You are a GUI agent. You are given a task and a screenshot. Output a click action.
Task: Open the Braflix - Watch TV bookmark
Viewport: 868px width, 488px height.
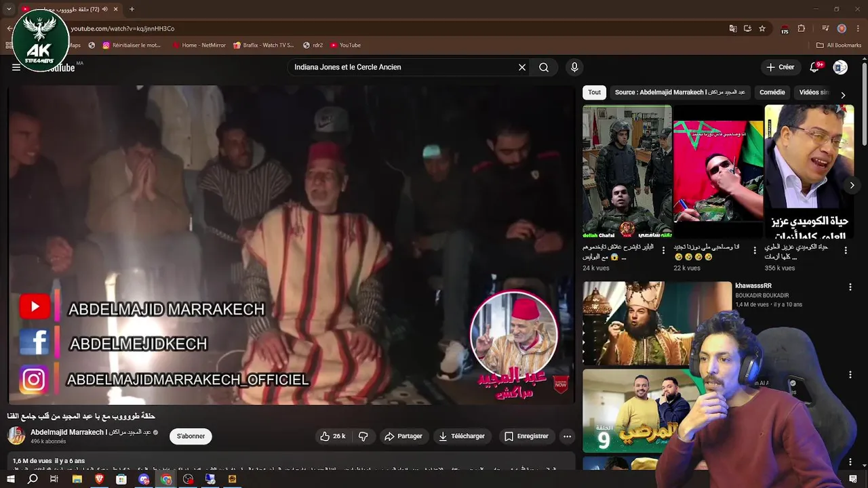pyautogui.click(x=264, y=45)
